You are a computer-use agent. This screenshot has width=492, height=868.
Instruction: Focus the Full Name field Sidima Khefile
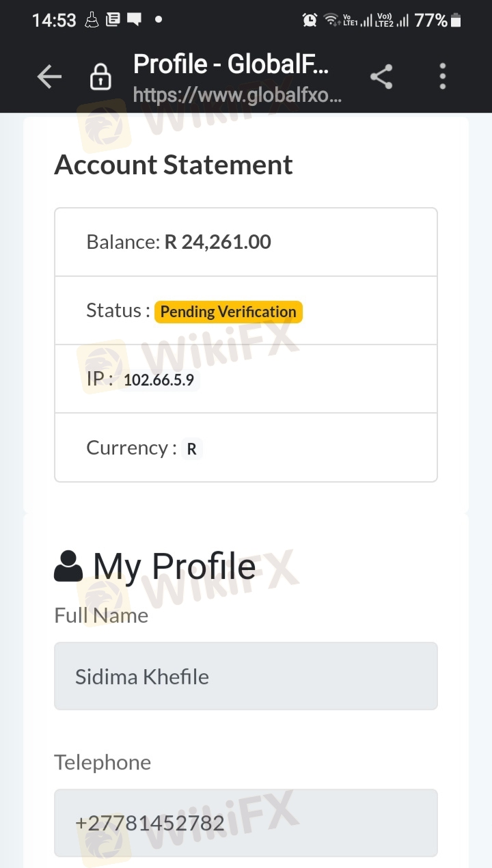246,676
